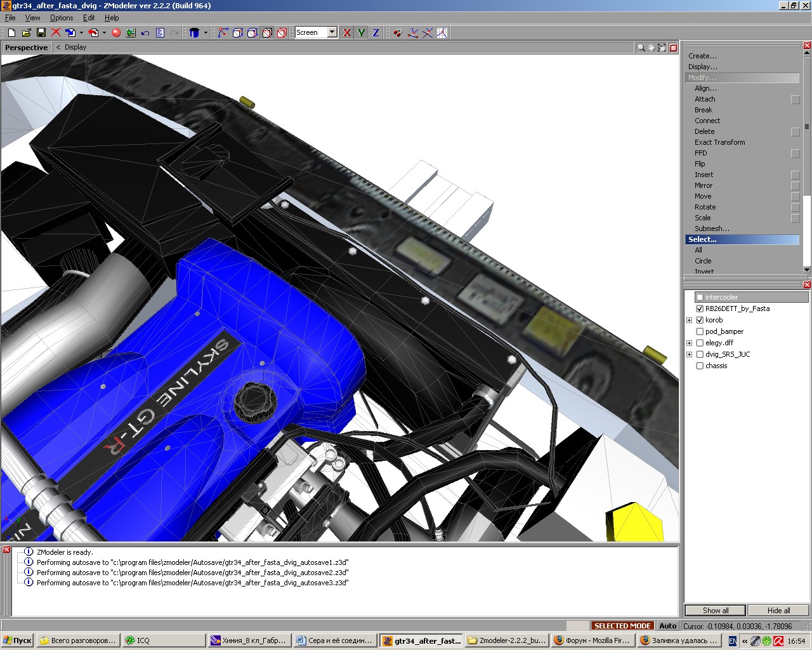
Task: Choose the Move modify command
Action: [703, 196]
